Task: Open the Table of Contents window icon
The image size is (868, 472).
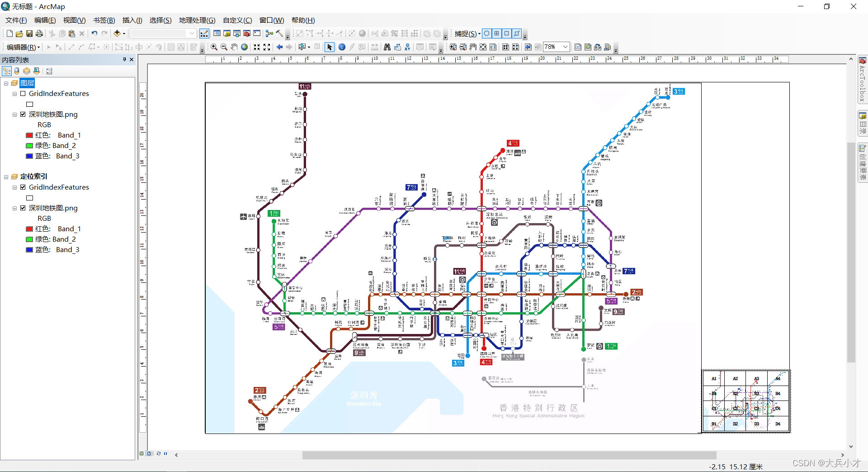Action: (217, 33)
